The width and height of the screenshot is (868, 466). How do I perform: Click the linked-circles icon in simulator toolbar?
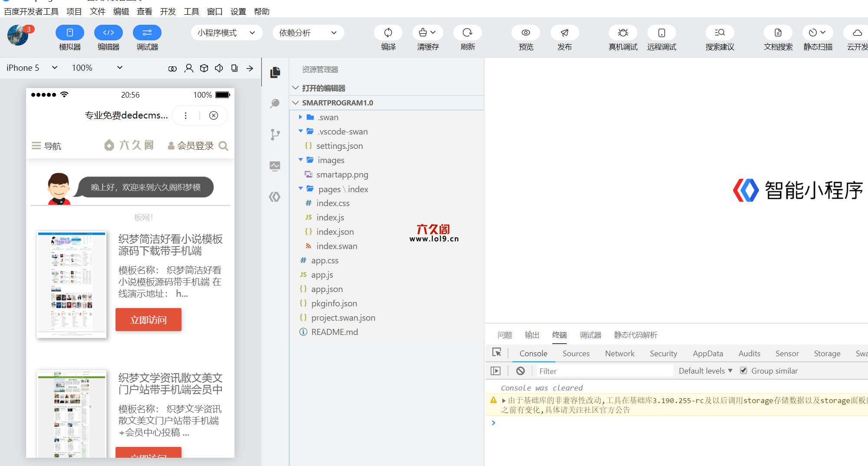tap(172, 69)
